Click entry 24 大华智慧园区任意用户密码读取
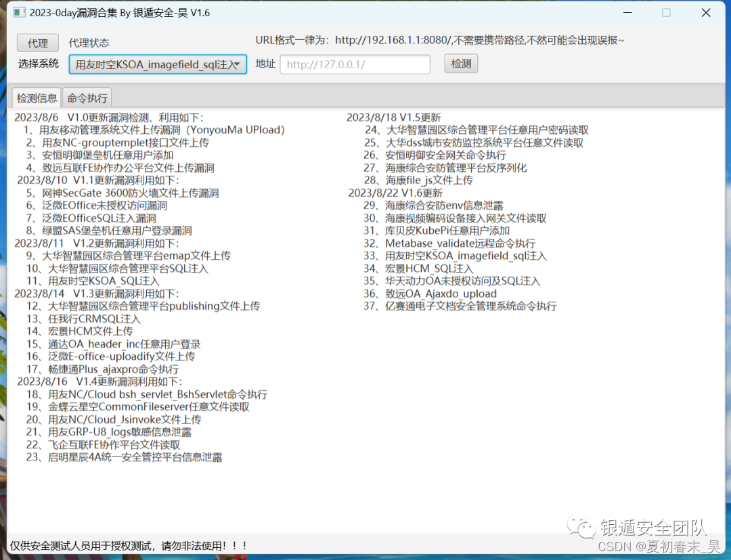The image size is (731, 560). tap(478, 129)
